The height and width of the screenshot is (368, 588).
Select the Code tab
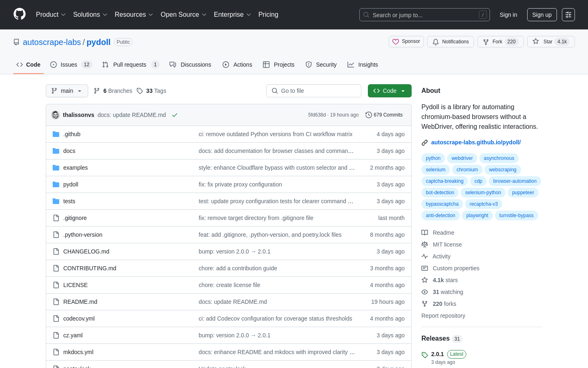click(x=29, y=65)
